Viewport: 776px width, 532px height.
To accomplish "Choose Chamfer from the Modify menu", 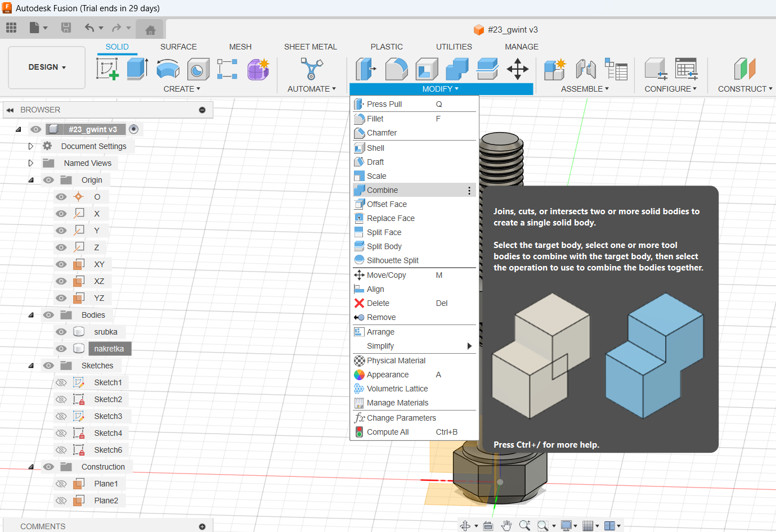I will 414,133.
